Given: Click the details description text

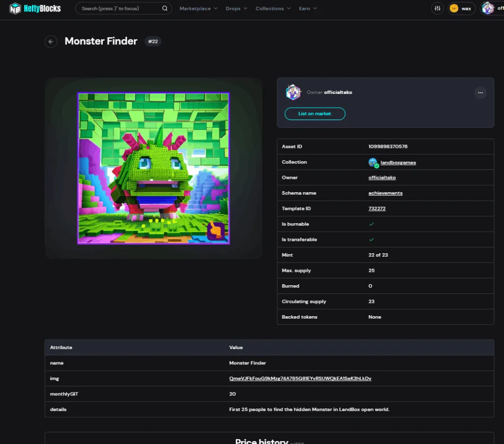Looking at the screenshot, I should coord(309,409).
